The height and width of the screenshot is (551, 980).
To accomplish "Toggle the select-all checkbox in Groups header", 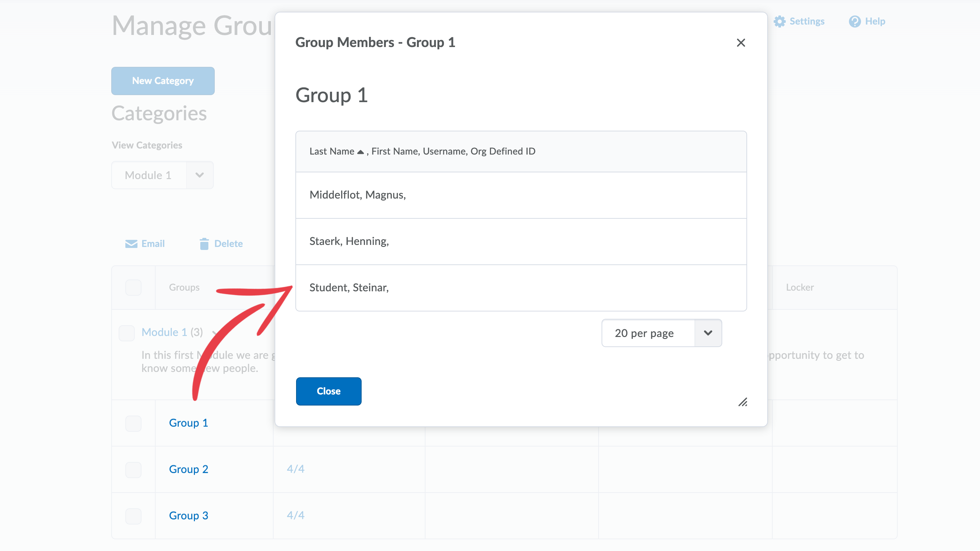I will coord(133,288).
